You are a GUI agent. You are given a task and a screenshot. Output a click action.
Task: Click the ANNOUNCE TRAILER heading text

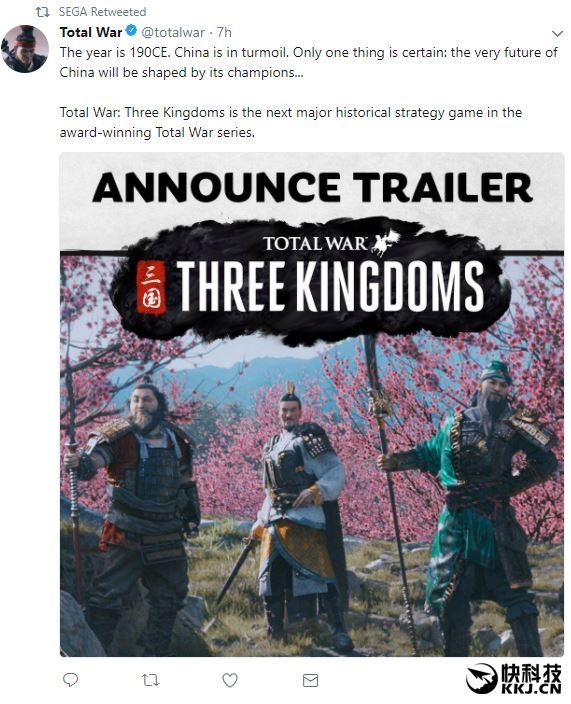[312, 187]
